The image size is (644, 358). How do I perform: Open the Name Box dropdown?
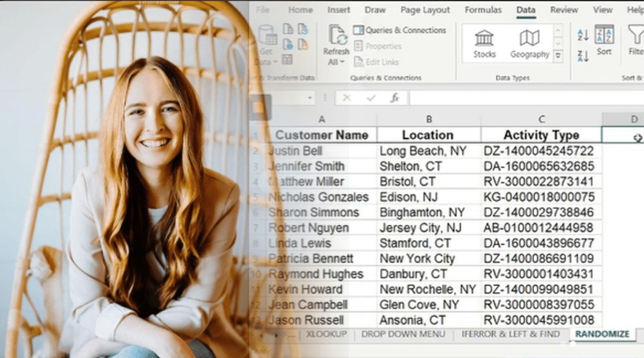point(309,98)
